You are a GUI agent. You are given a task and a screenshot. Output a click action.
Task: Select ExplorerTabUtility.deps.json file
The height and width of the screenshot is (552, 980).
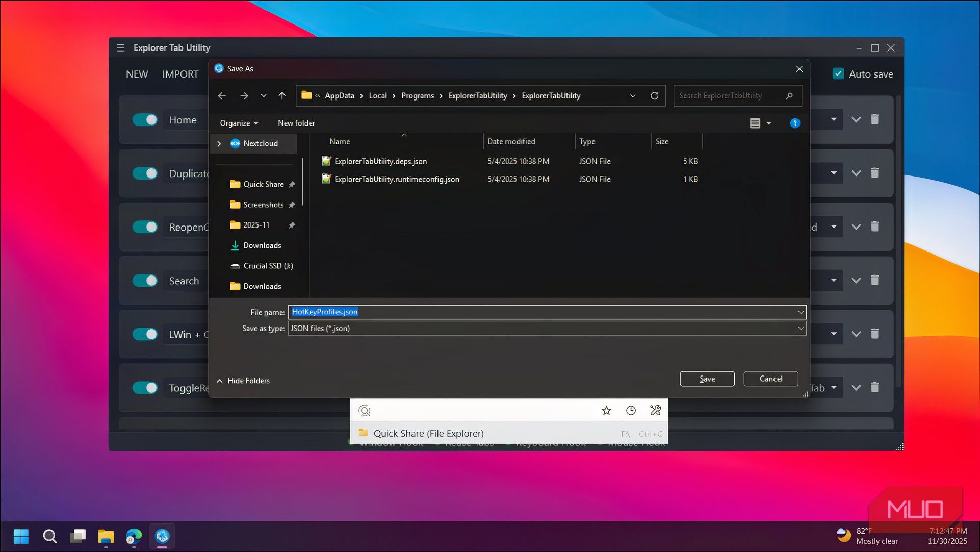click(x=380, y=161)
